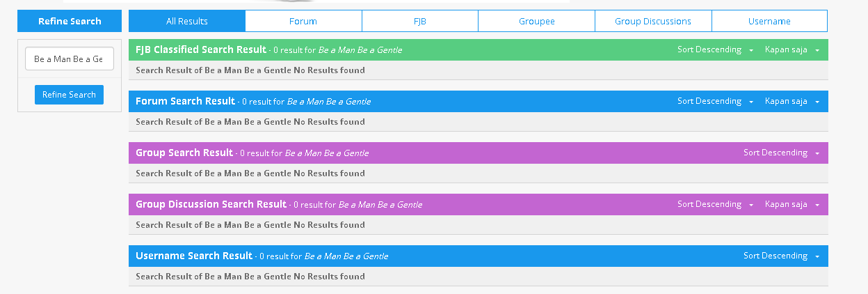The width and height of the screenshot is (868, 294).
Task: Switch to the All Results tab
Action: [187, 21]
